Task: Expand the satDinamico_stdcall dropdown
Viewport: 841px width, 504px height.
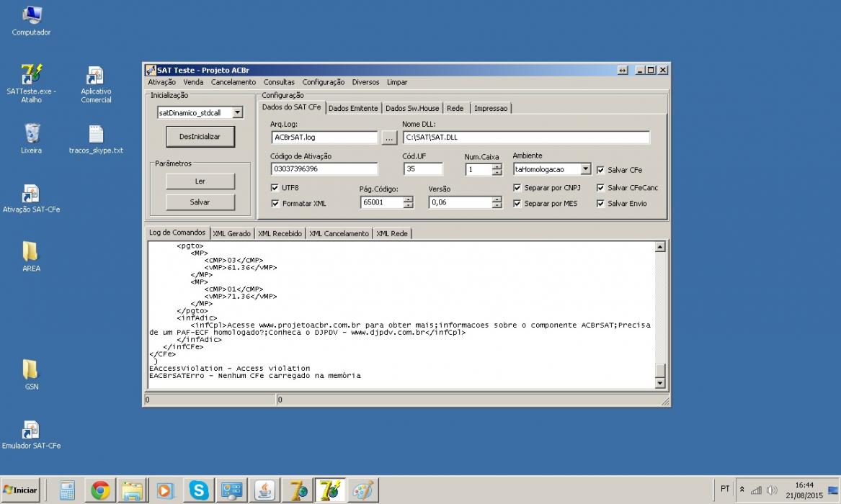Action: 238,112
